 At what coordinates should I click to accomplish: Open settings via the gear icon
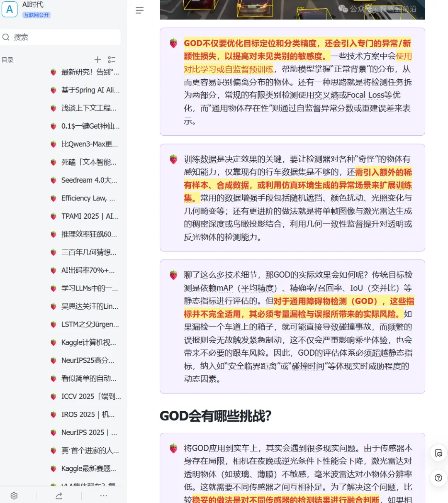(x=14, y=496)
